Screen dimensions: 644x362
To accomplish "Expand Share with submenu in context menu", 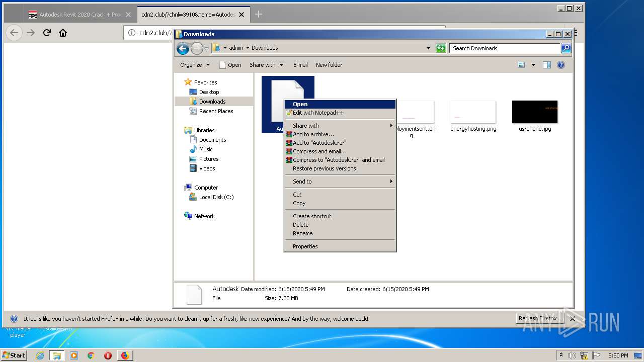I will click(x=340, y=126).
